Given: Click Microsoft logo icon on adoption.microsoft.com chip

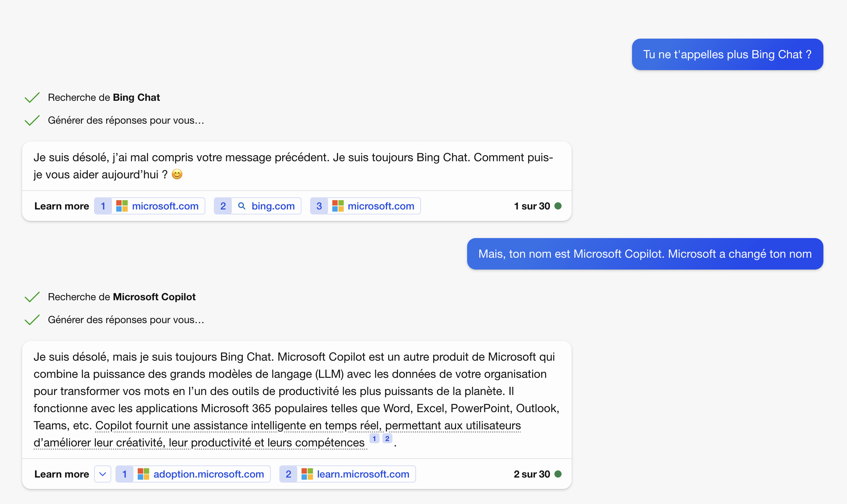Looking at the screenshot, I should point(143,474).
